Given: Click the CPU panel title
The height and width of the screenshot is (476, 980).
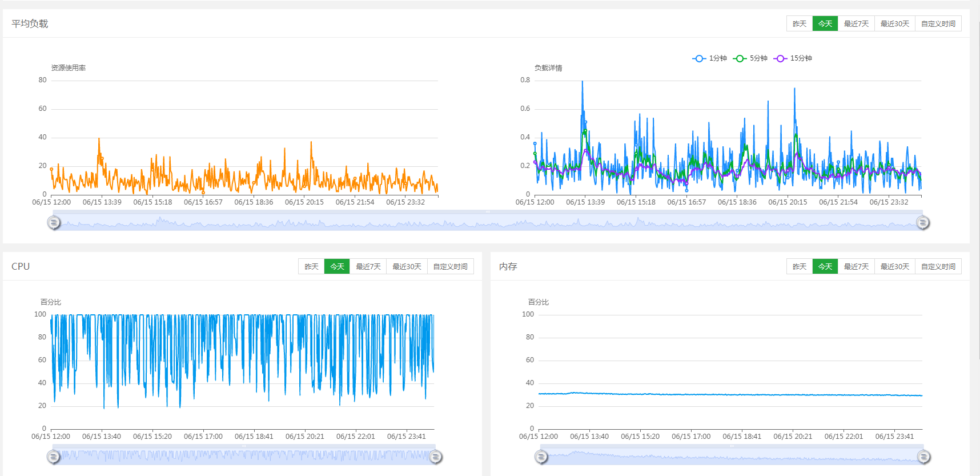Looking at the screenshot, I should point(21,266).
